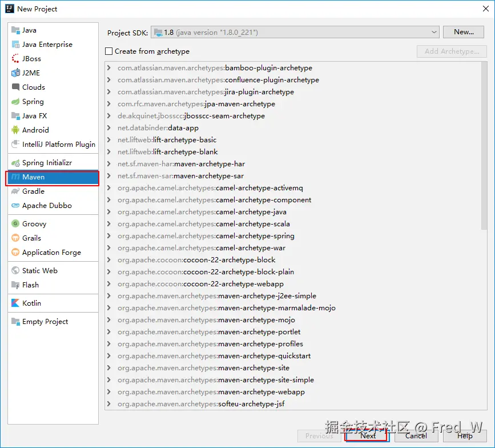Expand jira-plugin-archetype entry
The height and width of the screenshot is (448, 495).
[x=109, y=91]
